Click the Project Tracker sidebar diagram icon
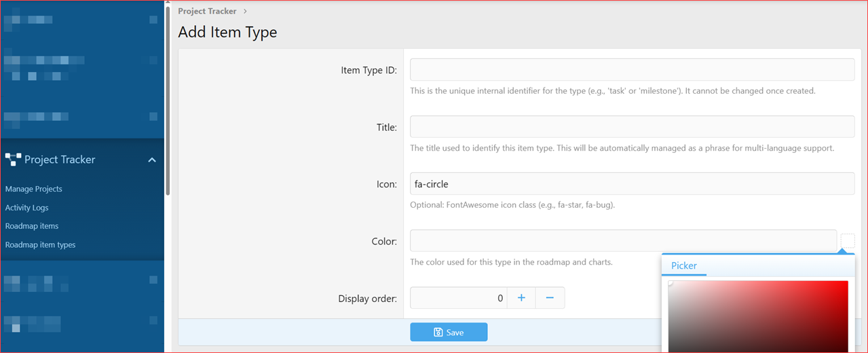Viewport: 868px width, 353px height. pos(13,160)
